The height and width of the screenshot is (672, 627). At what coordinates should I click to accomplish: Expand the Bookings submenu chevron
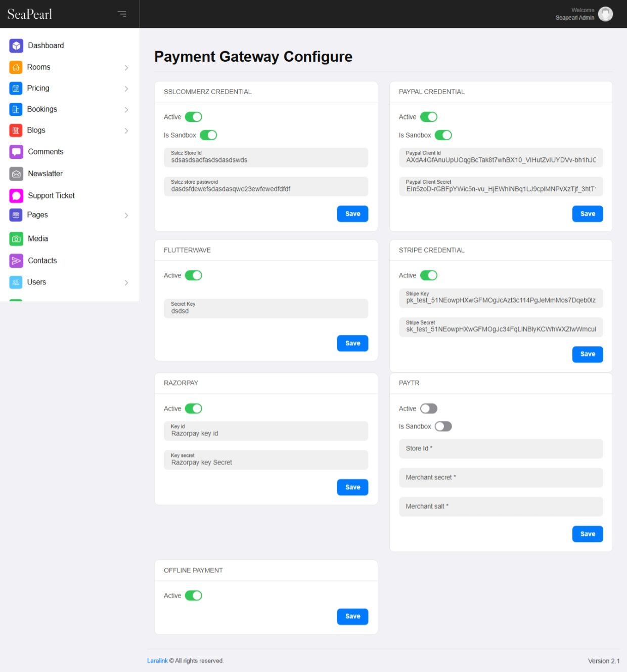[126, 109]
